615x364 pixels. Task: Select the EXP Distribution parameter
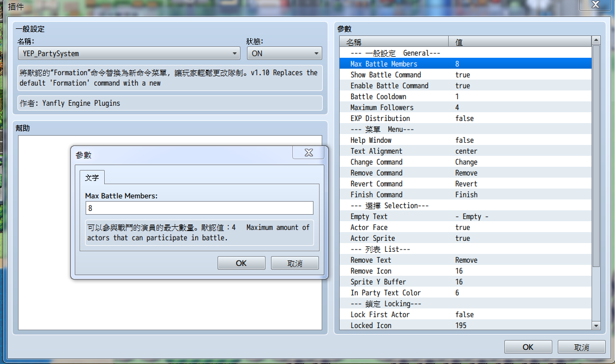tap(466, 118)
